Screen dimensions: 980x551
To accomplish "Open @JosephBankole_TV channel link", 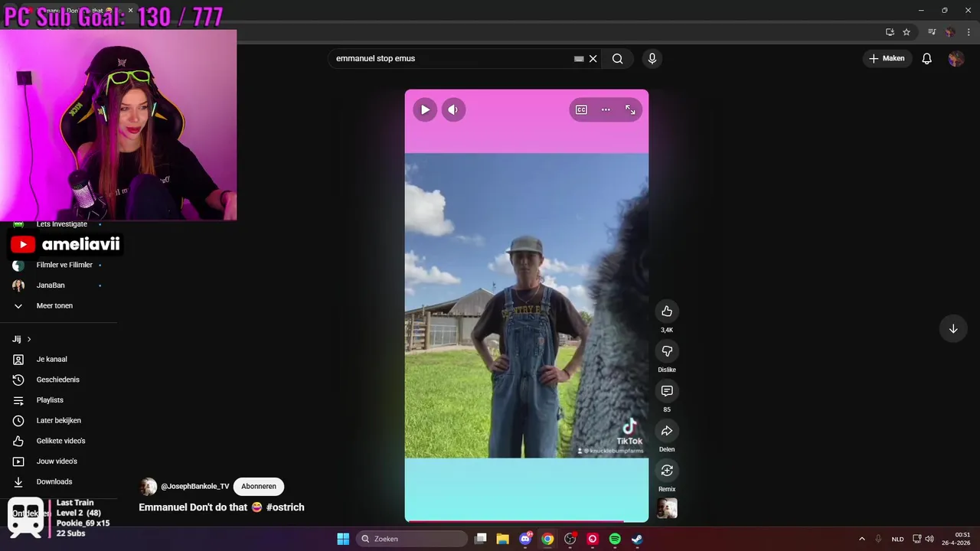I will [x=195, y=486].
